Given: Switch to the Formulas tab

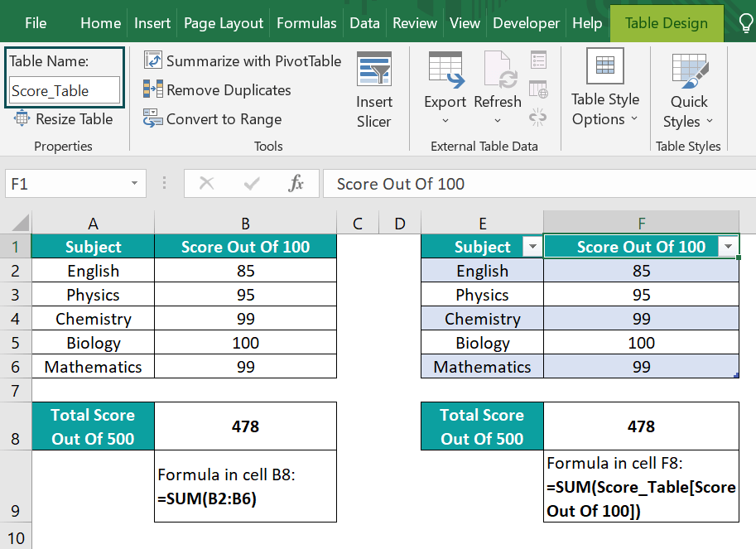Looking at the screenshot, I should click(x=306, y=22).
